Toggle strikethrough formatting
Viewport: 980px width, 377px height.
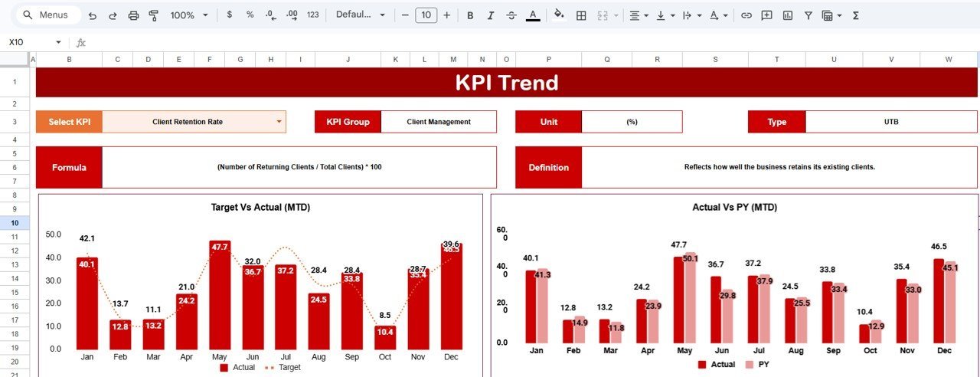tap(511, 15)
